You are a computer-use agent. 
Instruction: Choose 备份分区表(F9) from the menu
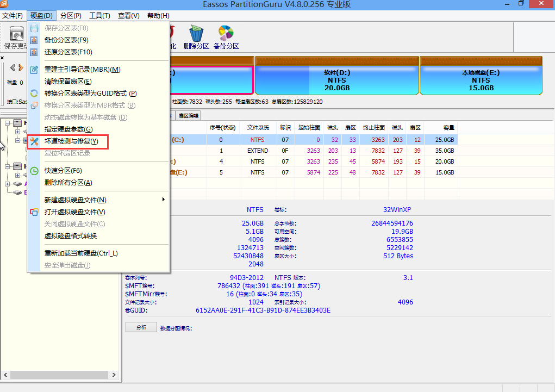pos(99,40)
